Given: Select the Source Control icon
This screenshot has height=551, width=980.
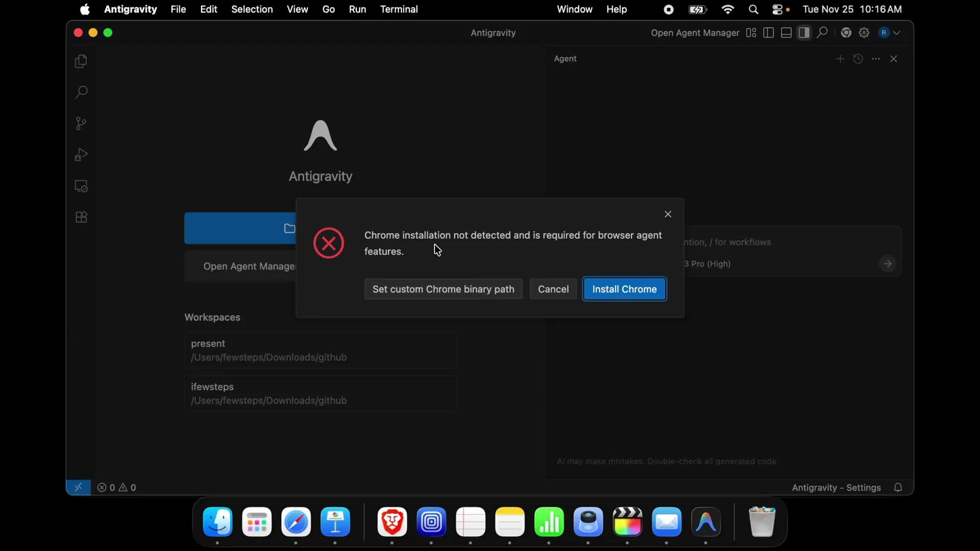Looking at the screenshot, I should click(81, 123).
